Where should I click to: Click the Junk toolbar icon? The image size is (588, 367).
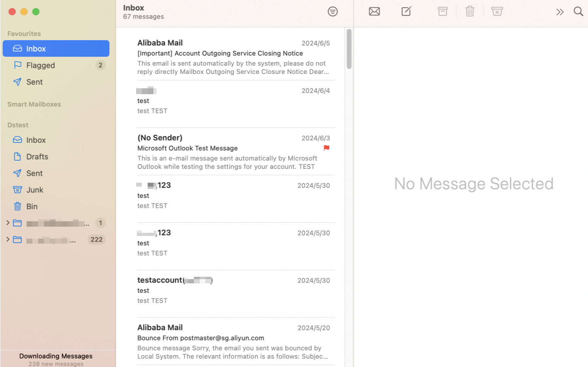[497, 12]
